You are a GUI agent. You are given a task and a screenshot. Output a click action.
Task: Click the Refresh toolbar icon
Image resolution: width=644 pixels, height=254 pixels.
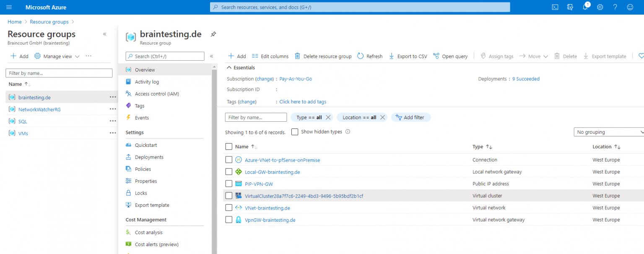(360, 56)
